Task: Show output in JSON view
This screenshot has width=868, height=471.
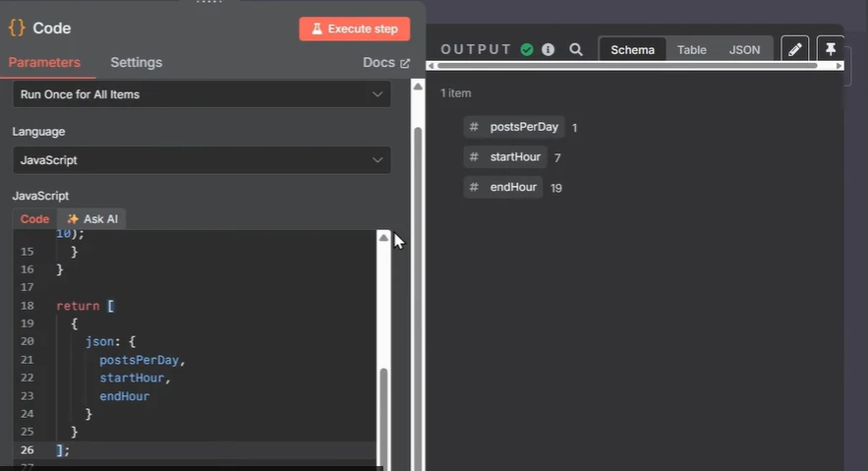Action: 744,50
